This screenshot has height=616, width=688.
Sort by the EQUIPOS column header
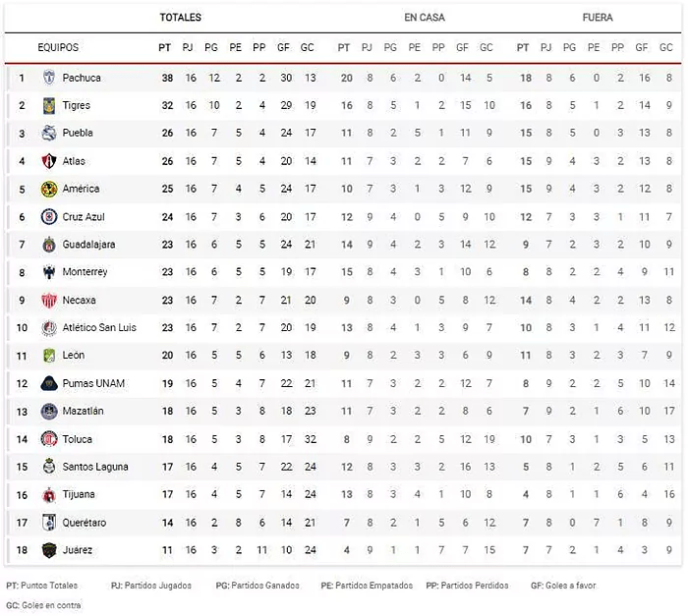pyautogui.click(x=58, y=47)
